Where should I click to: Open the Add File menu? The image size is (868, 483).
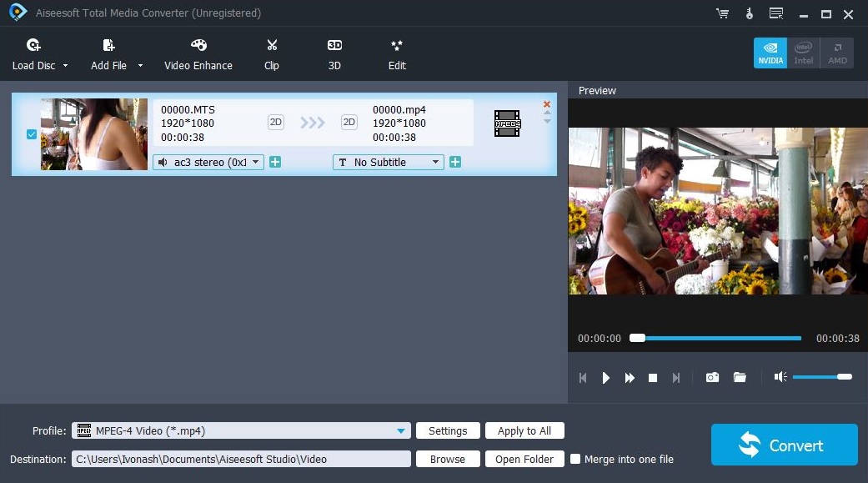tap(113, 53)
